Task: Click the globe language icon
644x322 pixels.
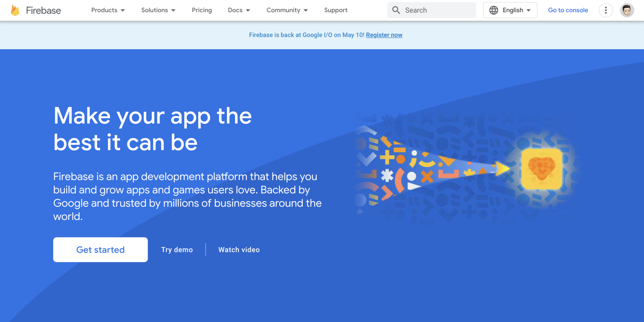Action: click(494, 10)
